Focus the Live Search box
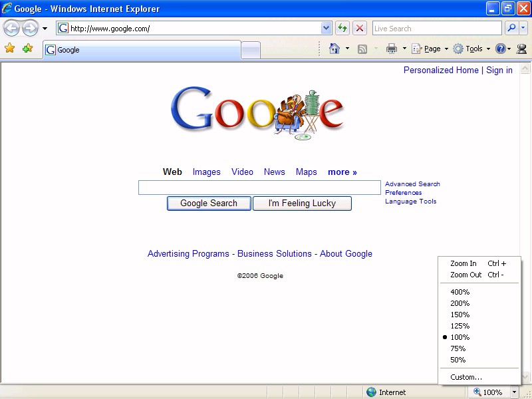532x399 pixels. coord(437,28)
